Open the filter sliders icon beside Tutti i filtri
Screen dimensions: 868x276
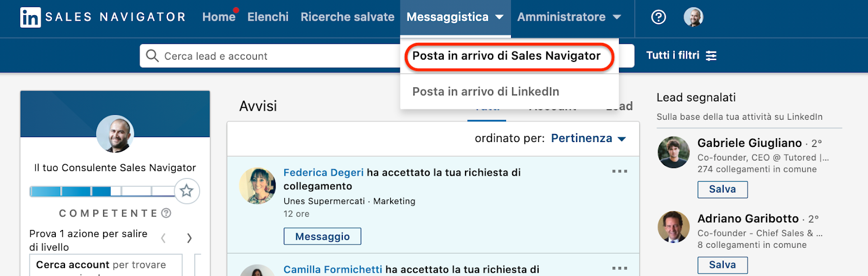[711, 56]
